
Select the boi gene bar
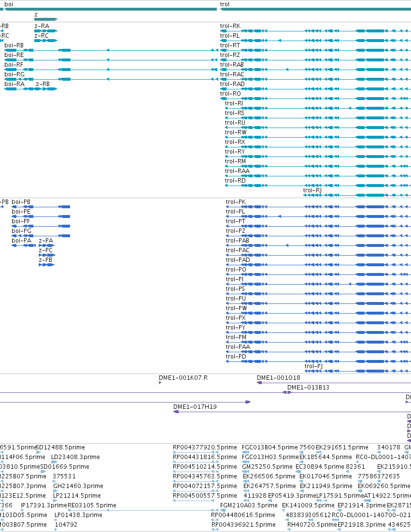pyautogui.click(x=111, y=9)
